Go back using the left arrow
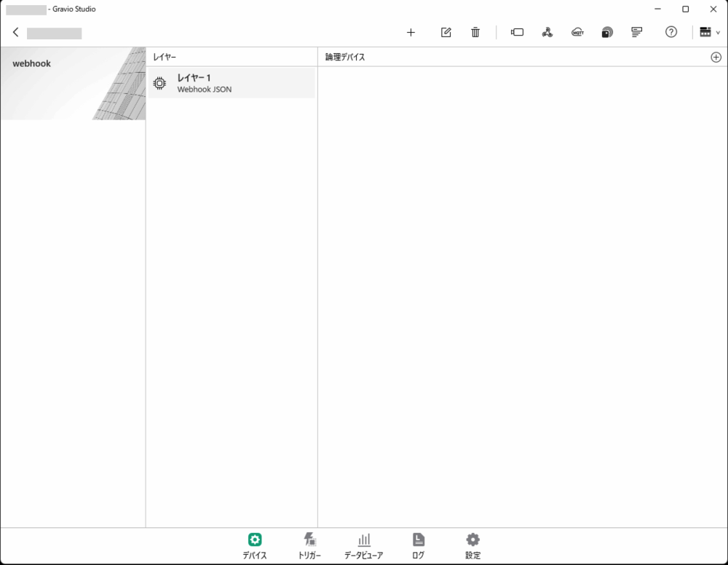The width and height of the screenshot is (728, 565). pos(16,32)
